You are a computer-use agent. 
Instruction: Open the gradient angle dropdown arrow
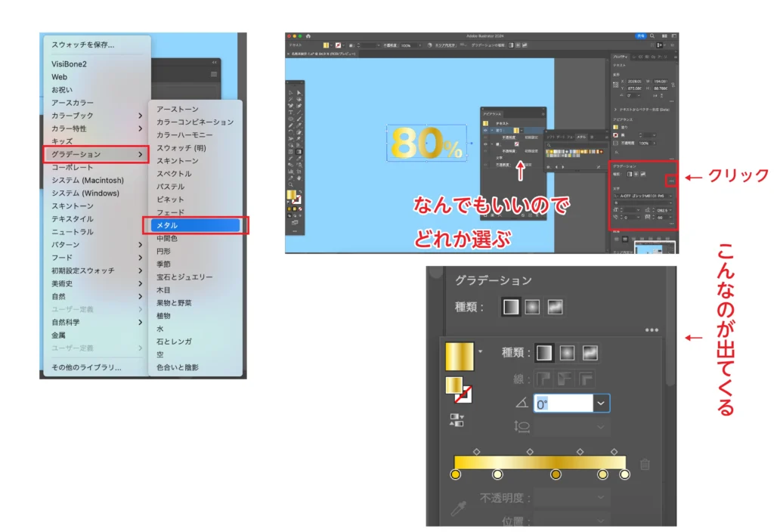(601, 404)
